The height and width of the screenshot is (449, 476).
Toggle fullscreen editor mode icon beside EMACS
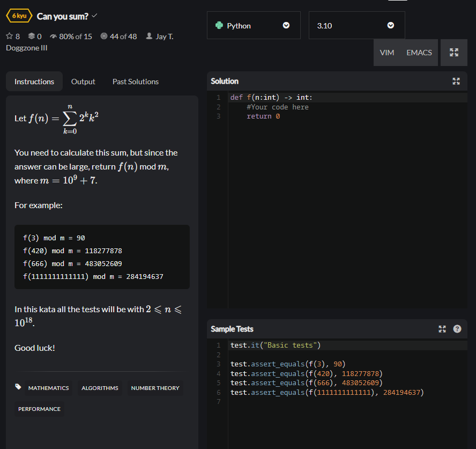(454, 52)
